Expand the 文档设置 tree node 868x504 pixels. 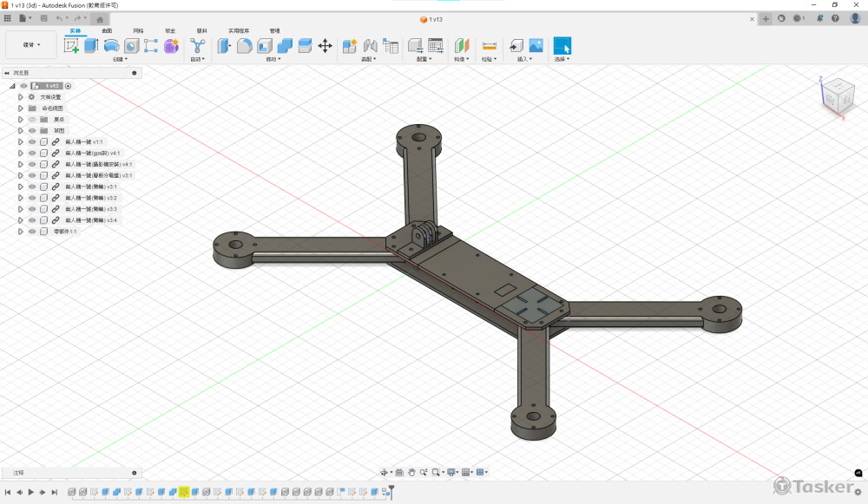point(21,97)
